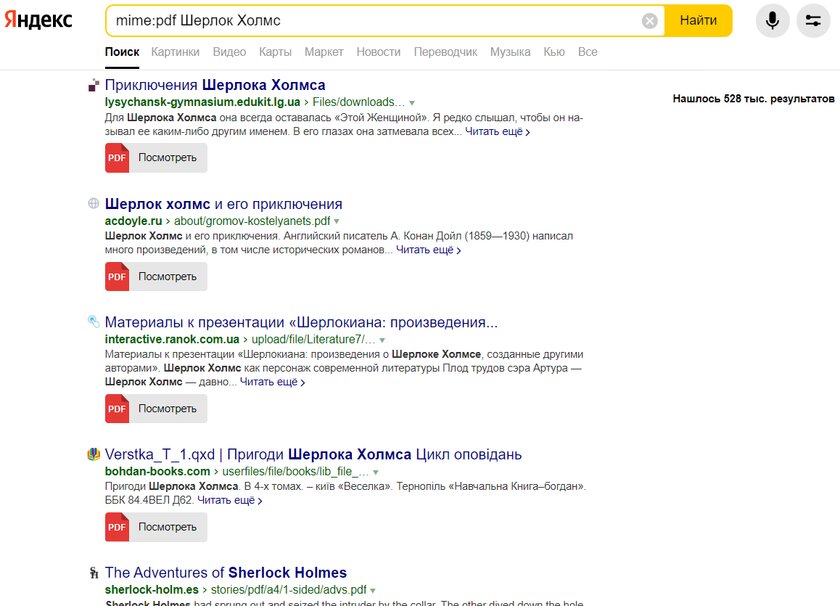Open Шерлок холмс и его приключения title
This screenshot has height=606, width=840.
click(223, 204)
